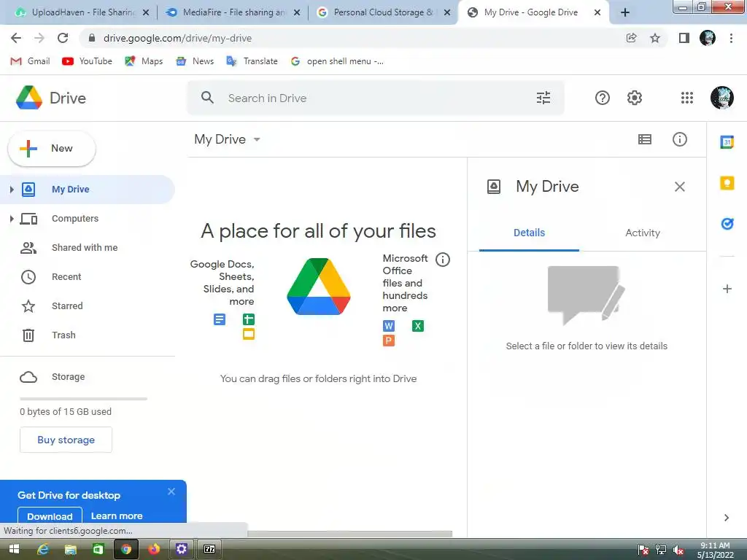The width and height of the screenshot is (747, 560).
Task: Open My Drive title dropdown
Action: (228, 139)
